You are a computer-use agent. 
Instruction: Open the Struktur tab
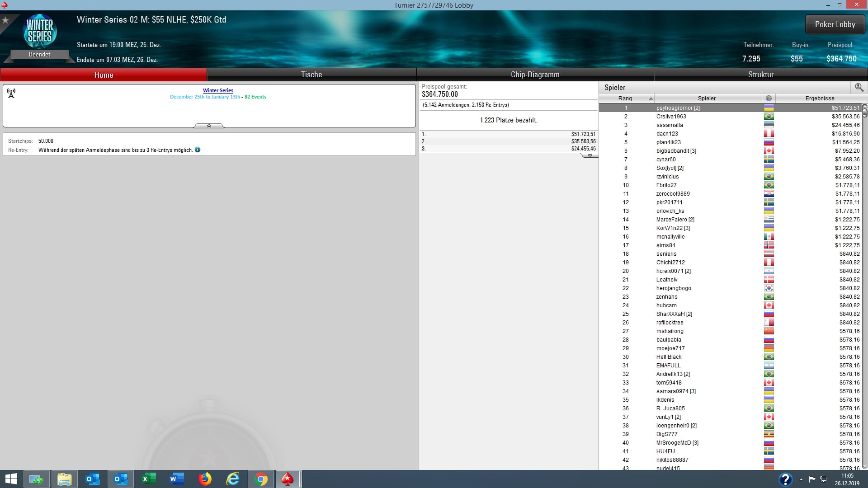760,75
